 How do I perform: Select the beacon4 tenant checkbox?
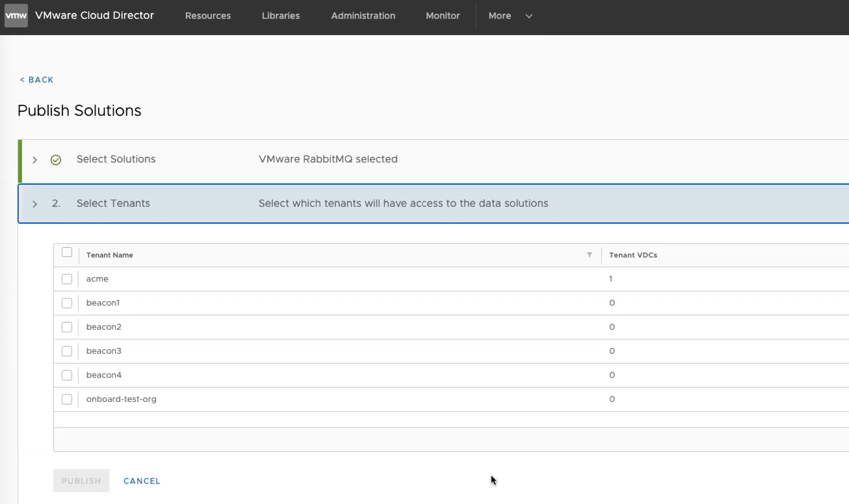pyautogui.click(x=67, y=375)
